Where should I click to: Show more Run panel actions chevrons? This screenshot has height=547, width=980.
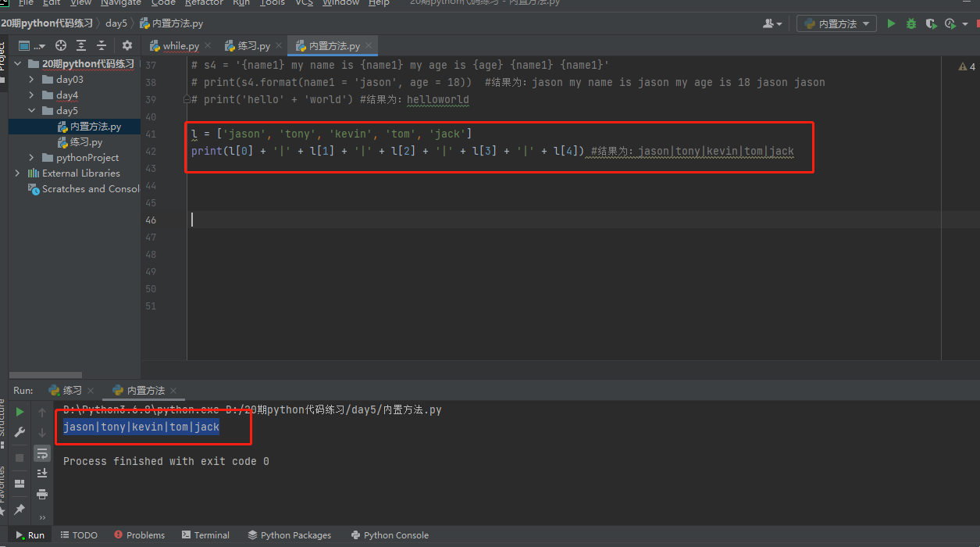42,517
